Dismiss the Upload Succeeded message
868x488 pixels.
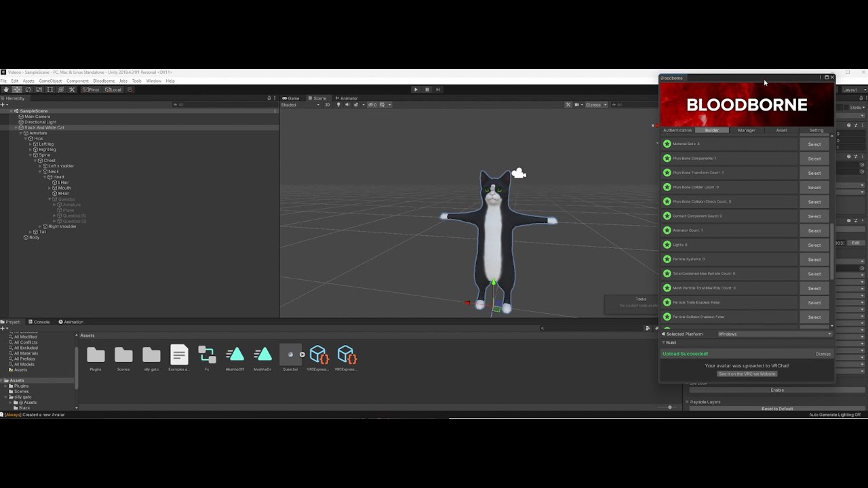(x=823, y=354)
